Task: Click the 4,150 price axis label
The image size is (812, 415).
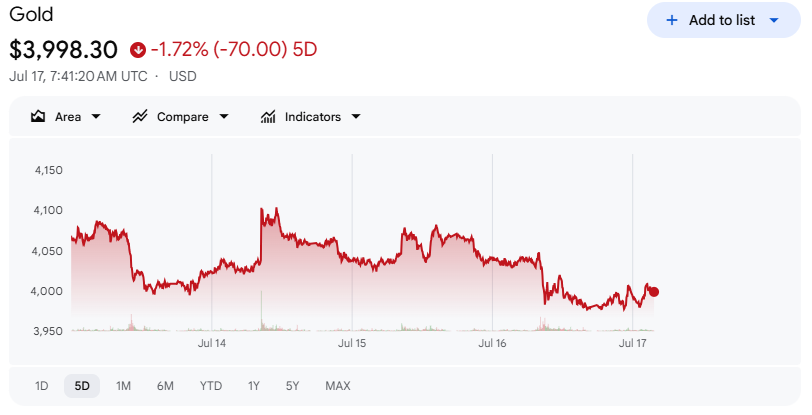Action: (49, 170)
